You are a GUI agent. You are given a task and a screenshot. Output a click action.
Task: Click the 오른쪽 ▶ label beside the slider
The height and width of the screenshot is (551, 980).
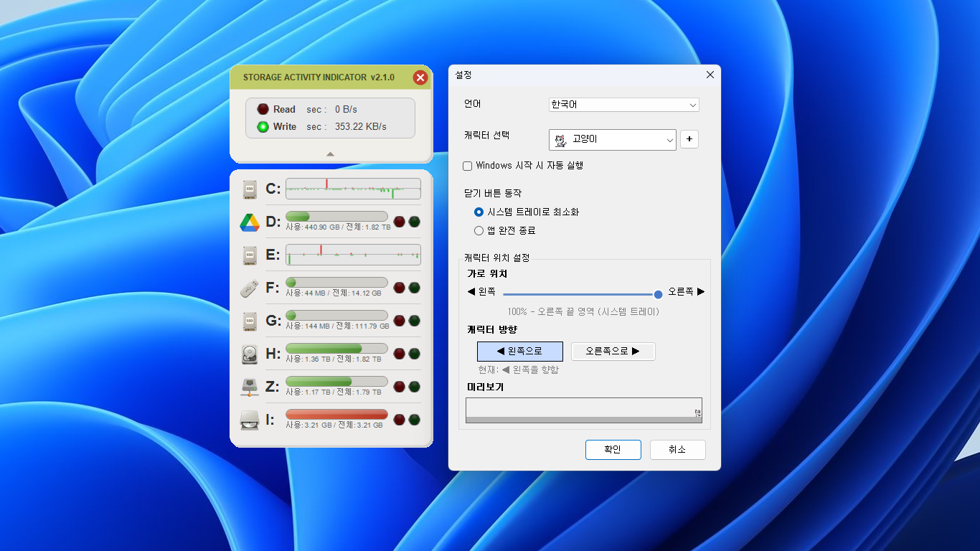(687, 292)
